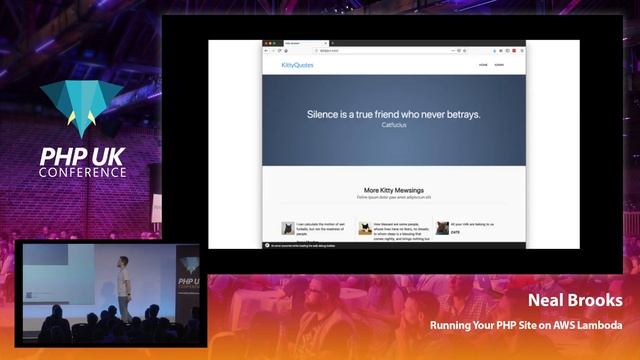Screen dimensions: 640x360
Task: Click the red extension icon in toolbar
Action: pos(514,51)
